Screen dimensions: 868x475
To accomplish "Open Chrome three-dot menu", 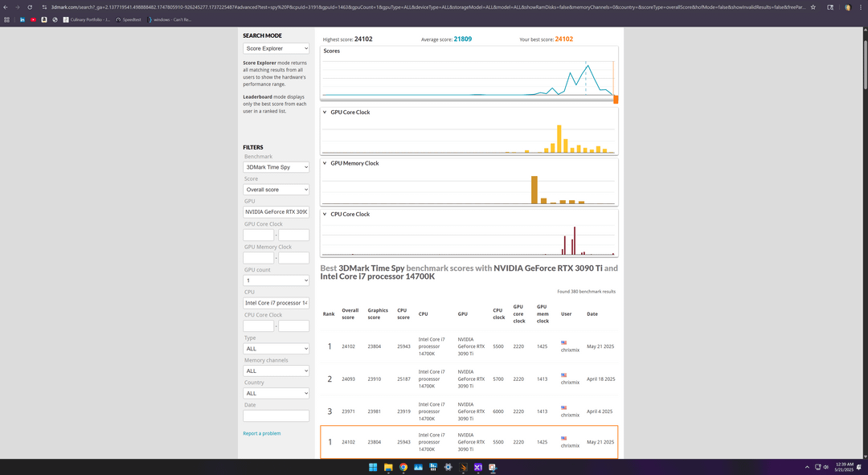I will tap(861, 7).
